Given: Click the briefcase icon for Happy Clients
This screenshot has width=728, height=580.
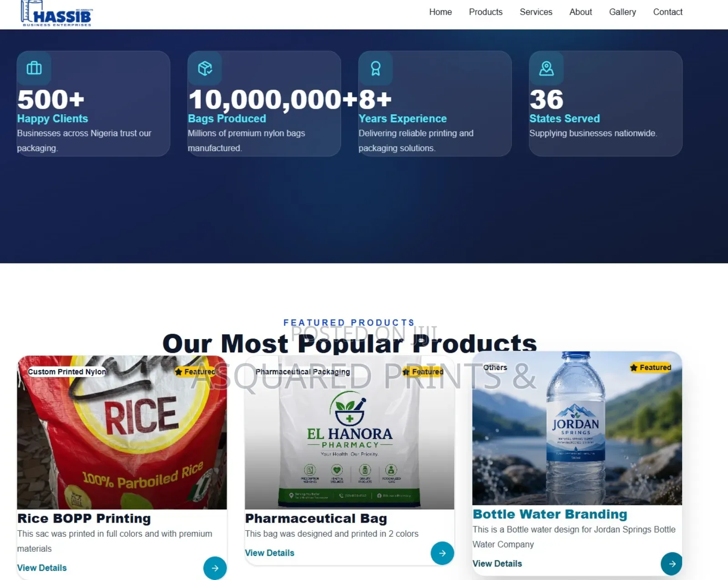Looking at the screenshot, I should coord(34,68).
